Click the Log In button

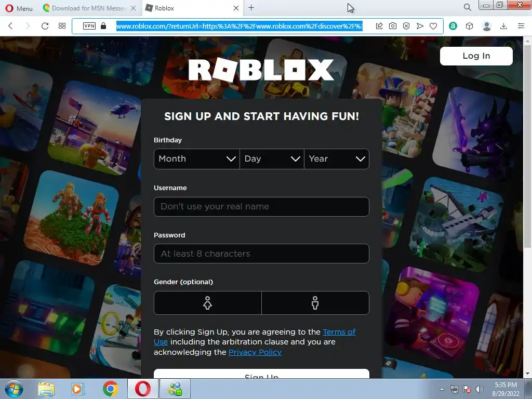[476, 56]
